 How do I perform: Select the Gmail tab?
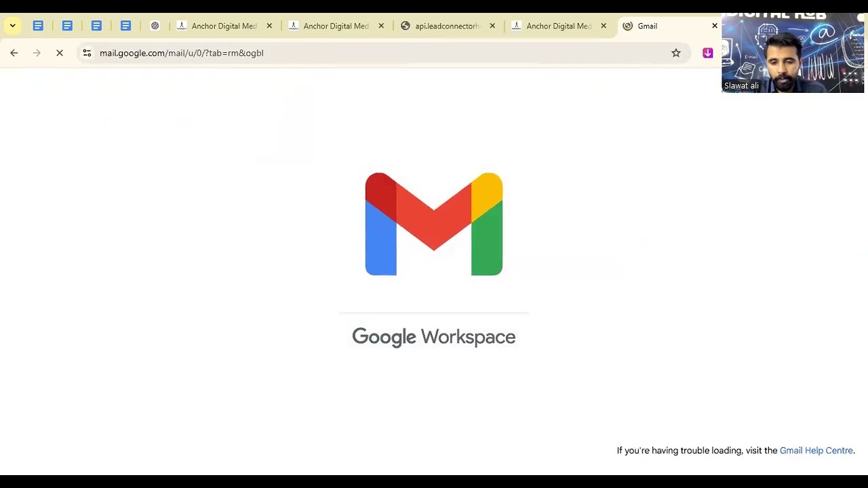click(670, 26)
